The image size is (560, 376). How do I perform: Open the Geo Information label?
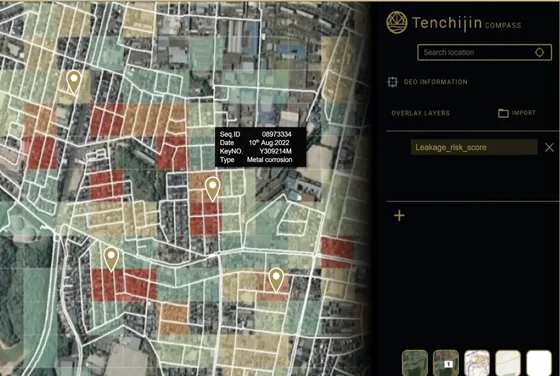435,82
